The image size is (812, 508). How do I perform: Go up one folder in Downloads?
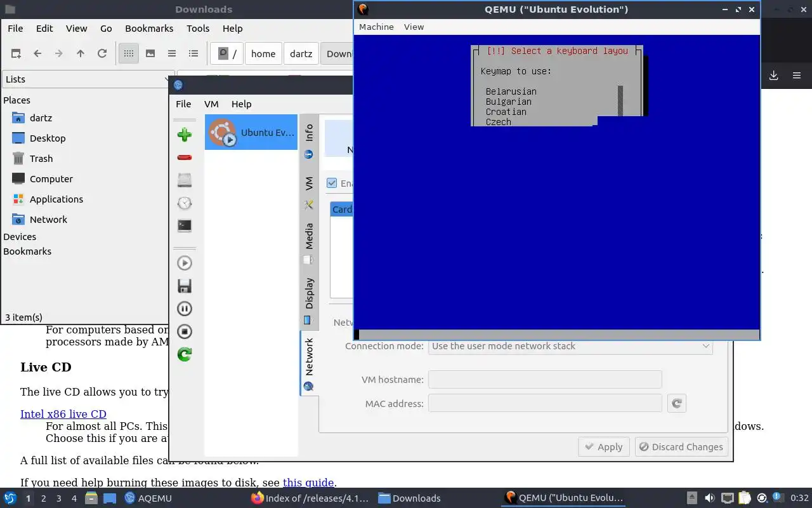point(81,53)
